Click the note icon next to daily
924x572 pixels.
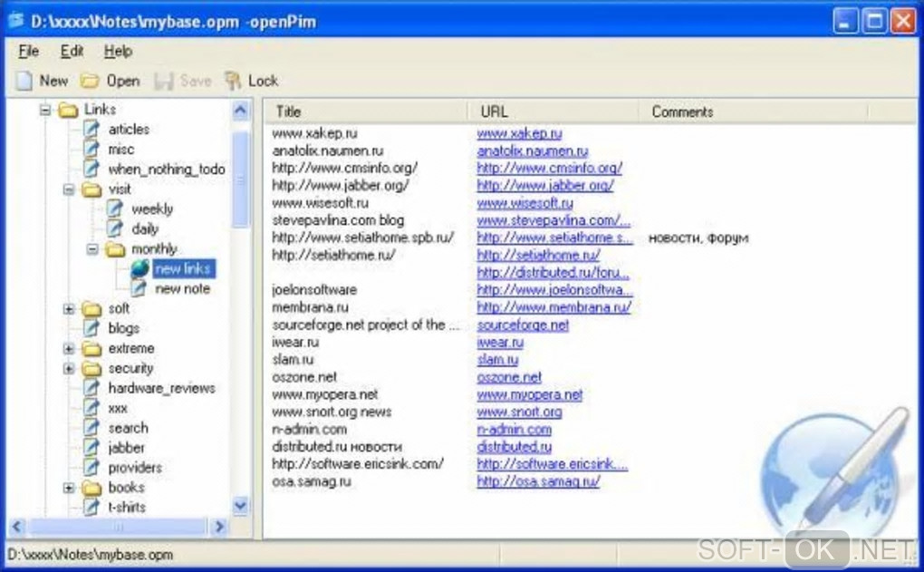(114, 228)
